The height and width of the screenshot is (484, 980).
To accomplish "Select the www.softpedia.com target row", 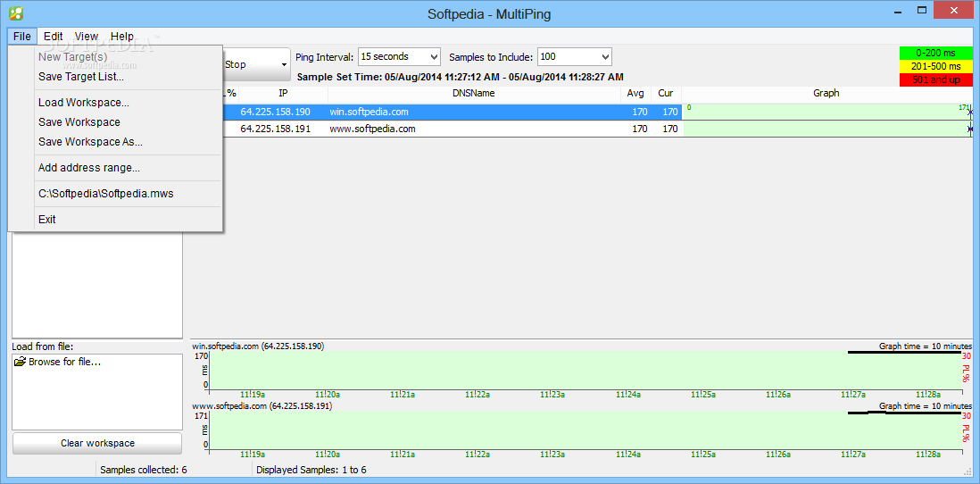I will tap(452, 129).
